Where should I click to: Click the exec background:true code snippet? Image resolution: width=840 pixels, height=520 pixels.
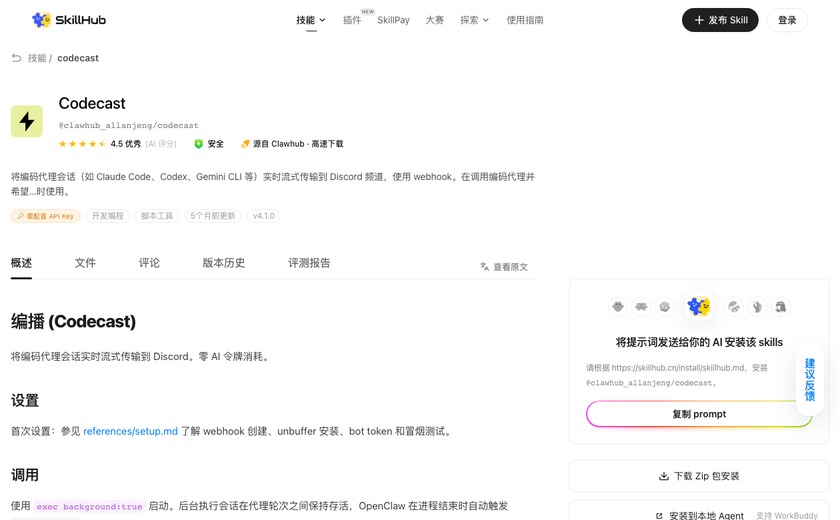pos(89,507)
